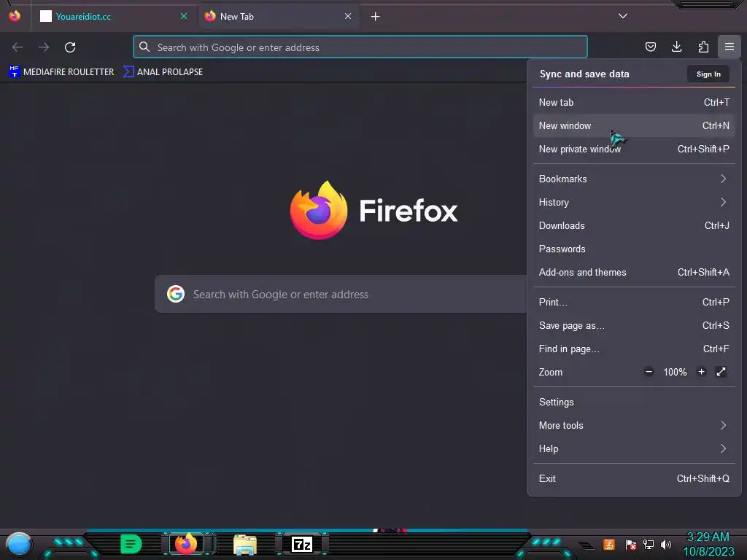
Task: Open the Action Center flag icon
Action: [x=631, y=544]
